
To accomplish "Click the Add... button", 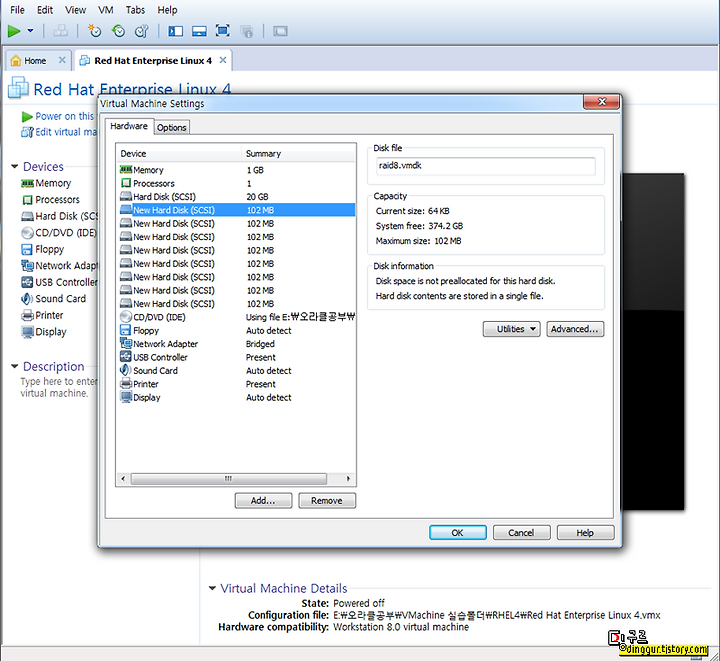I will pos(263,501).
